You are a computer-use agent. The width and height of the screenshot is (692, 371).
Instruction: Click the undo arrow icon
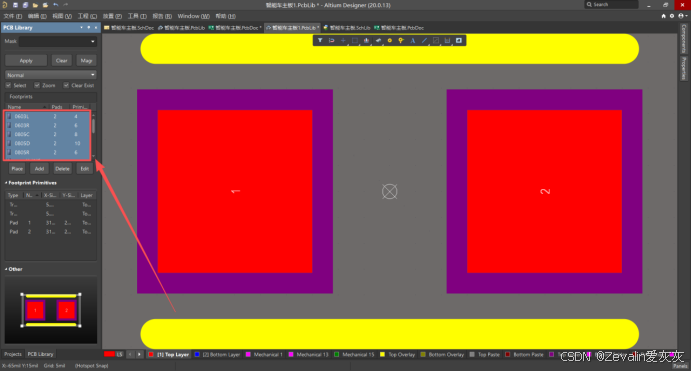[x=56, y=5]
